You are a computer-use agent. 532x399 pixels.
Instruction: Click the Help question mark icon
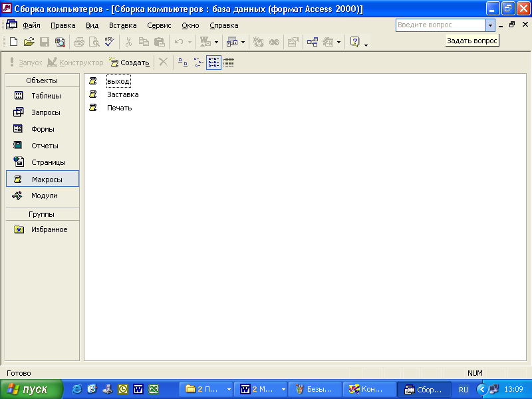click(x=354, y=42)
